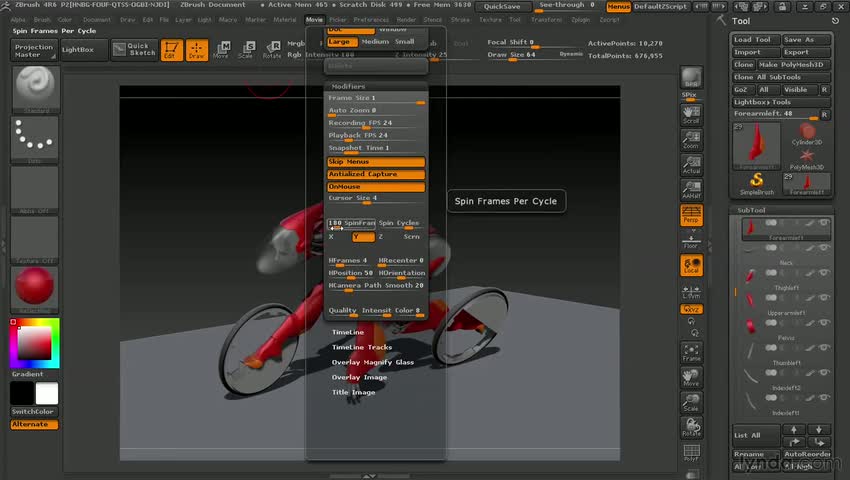Click Clone All SubTools button
This screenshot has height=480, width=850.
pos(782,77)
